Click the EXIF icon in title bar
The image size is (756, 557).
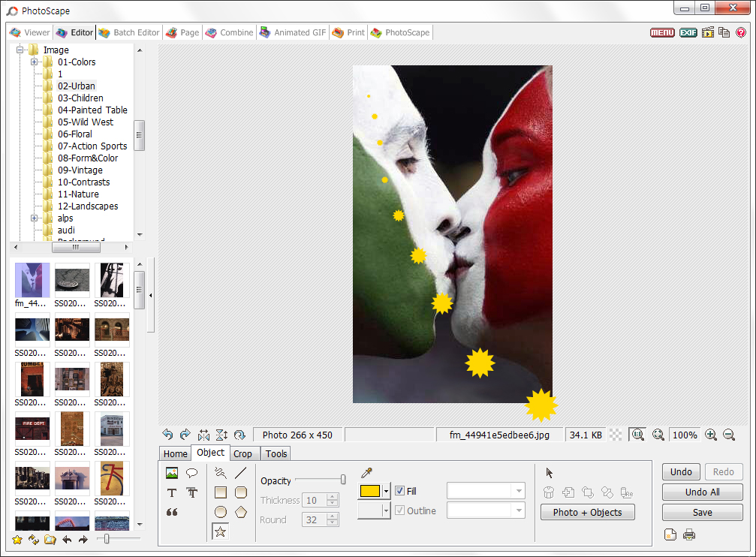pos(688,32)
